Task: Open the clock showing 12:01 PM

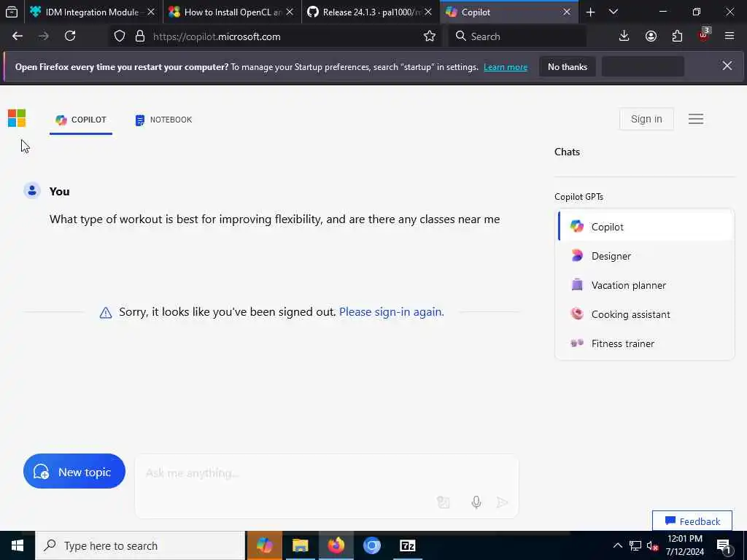Action: click(685, 545)
